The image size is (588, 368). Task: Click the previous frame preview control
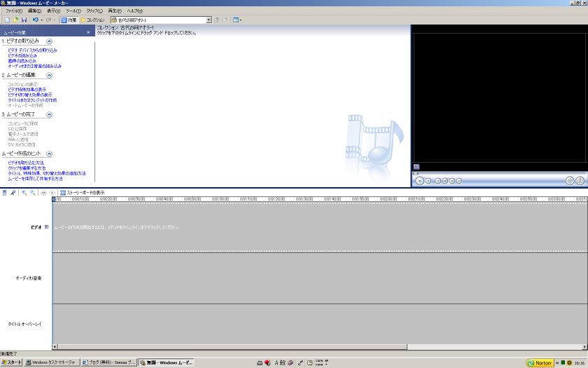(x=444, y=181)
